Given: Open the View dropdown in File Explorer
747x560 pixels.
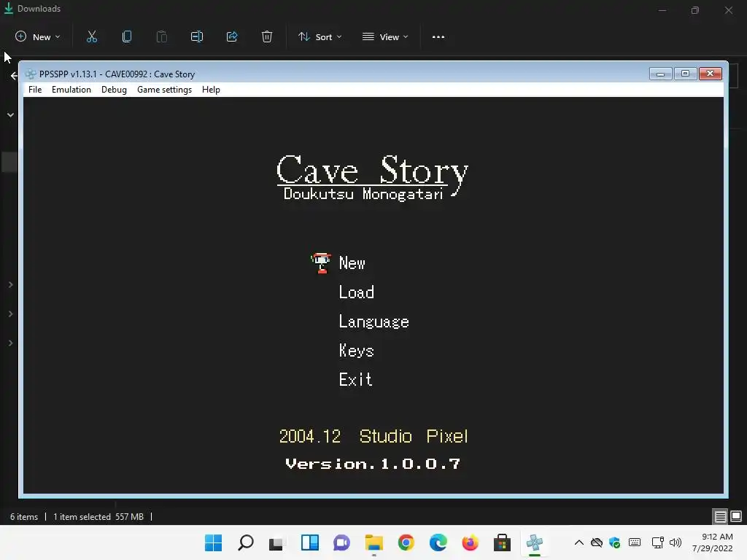Looking at the screenshot, I should click(385, 36).
